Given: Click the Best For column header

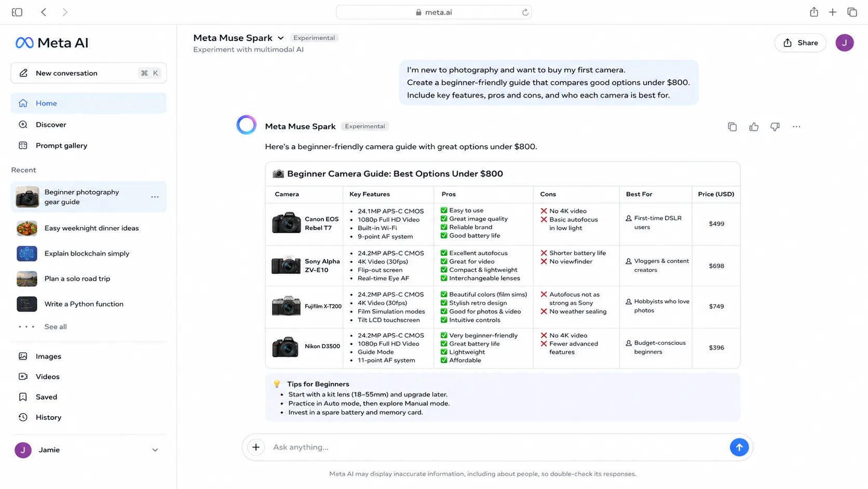Looking at the screenshot, I should pyautogui.click(x=639, y=194).
